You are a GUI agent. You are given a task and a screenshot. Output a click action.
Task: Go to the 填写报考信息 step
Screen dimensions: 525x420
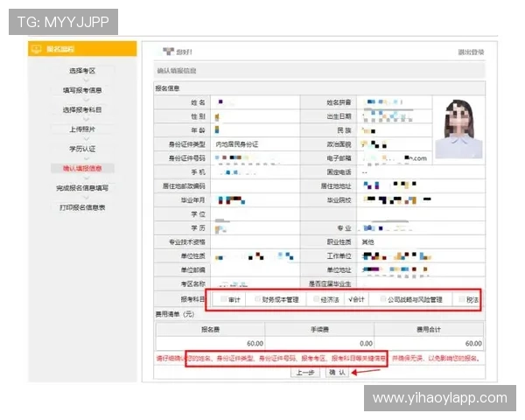(x=82, y=90)
